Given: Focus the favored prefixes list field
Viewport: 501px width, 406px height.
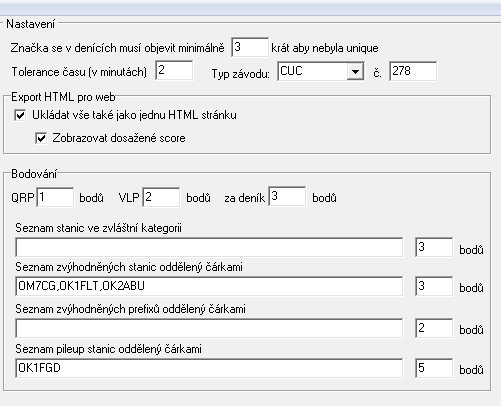Looking at the screenshot, I should (x=209, y=328).
